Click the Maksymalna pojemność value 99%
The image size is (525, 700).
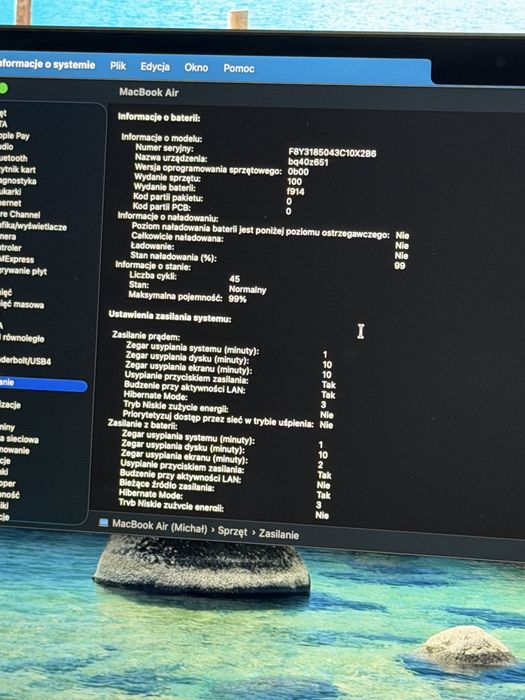[x=237, y=299]
